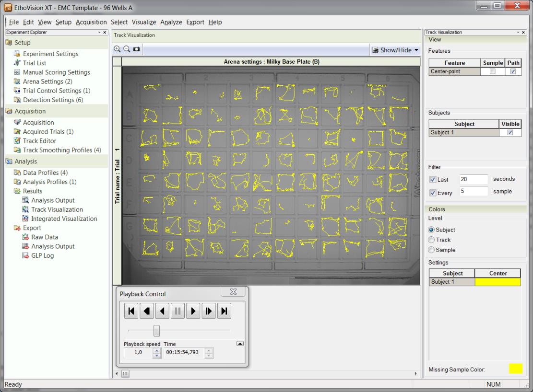This screenshot has width=533, height=392.
Task: Open Integrated Visualization results
Action: pyautogui.click(x=64, y=219)
